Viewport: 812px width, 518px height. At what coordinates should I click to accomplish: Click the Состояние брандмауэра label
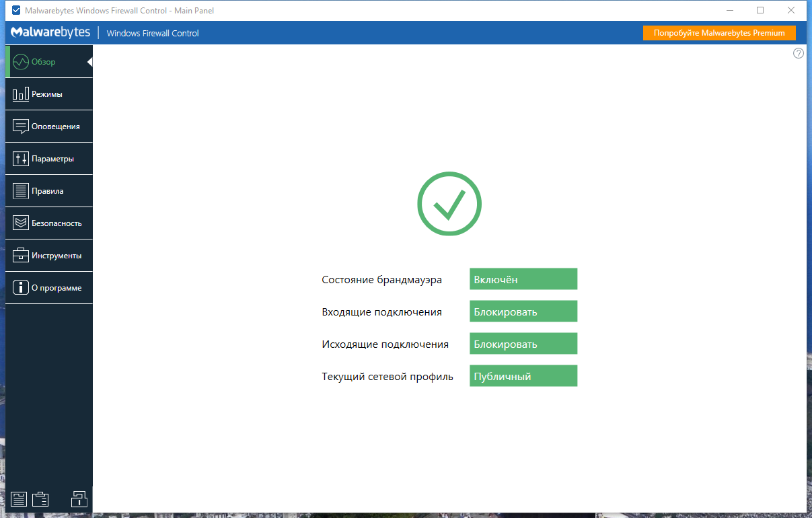coord(382,280)
